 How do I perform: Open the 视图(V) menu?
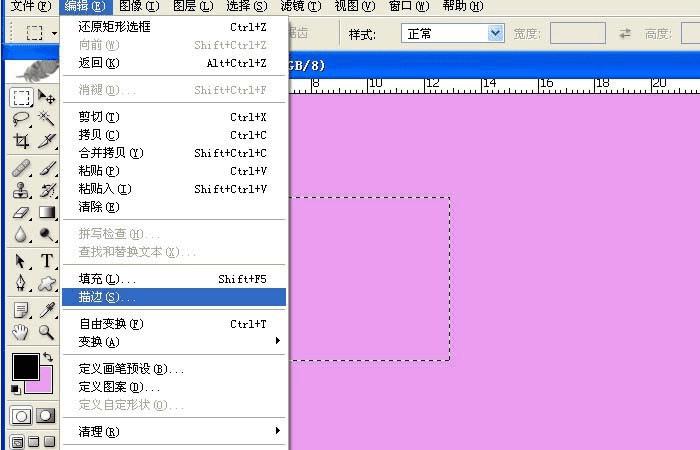[x=354, y=6]
